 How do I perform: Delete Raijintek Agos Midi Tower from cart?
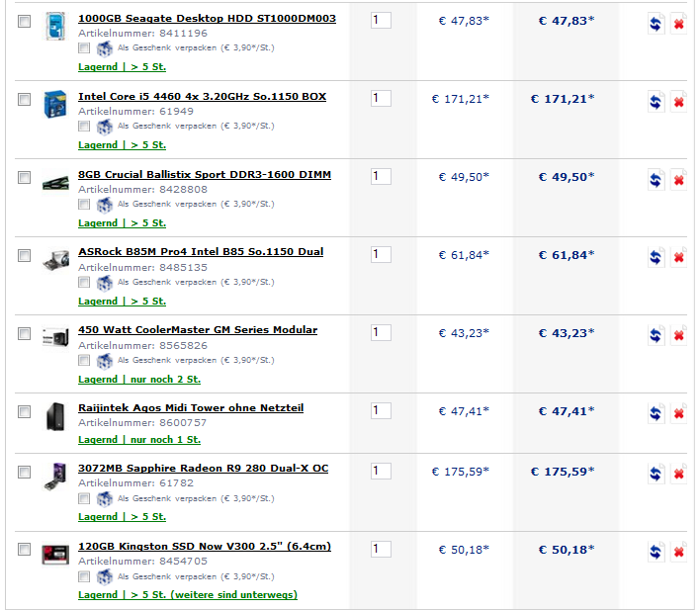[678, 414]
